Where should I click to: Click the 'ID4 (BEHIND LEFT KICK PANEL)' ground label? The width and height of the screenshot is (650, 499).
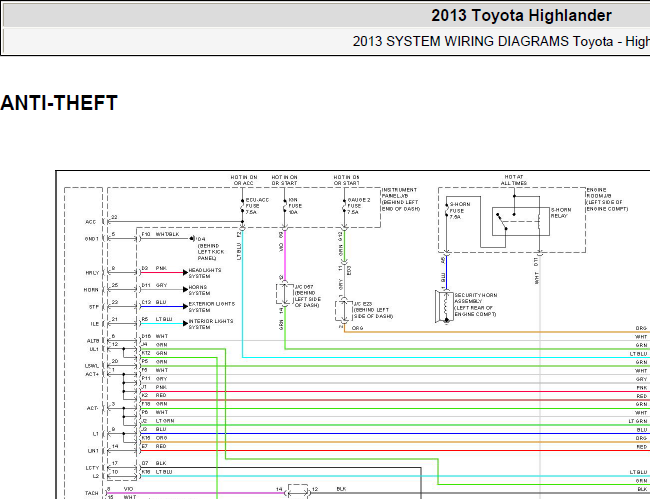(x=210, y=249)
